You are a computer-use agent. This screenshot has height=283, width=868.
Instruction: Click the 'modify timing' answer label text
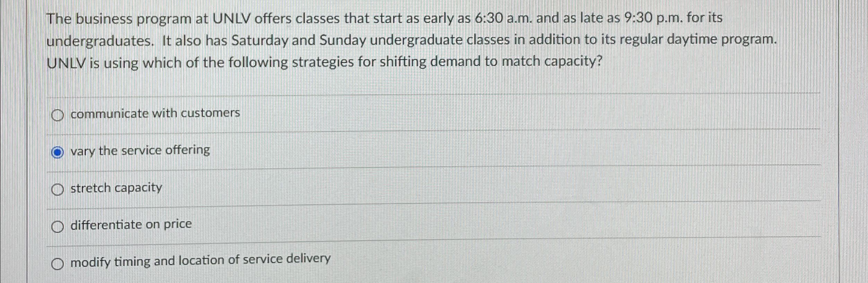point(200,262)
